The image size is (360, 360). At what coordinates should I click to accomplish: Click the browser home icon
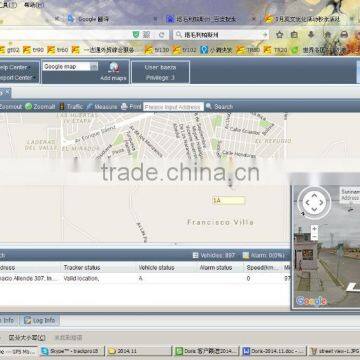[x=328, y=35]
